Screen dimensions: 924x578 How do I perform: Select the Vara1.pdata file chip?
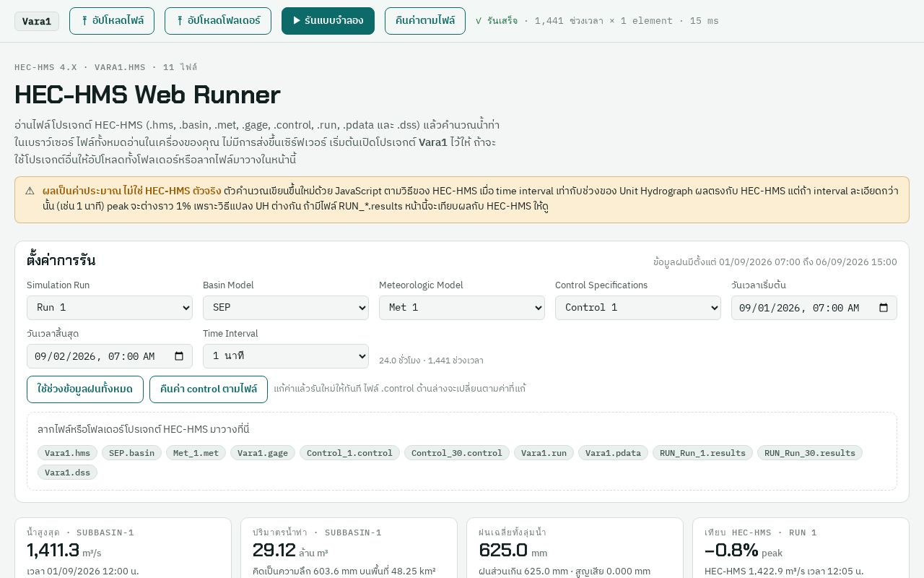point(613,453)
